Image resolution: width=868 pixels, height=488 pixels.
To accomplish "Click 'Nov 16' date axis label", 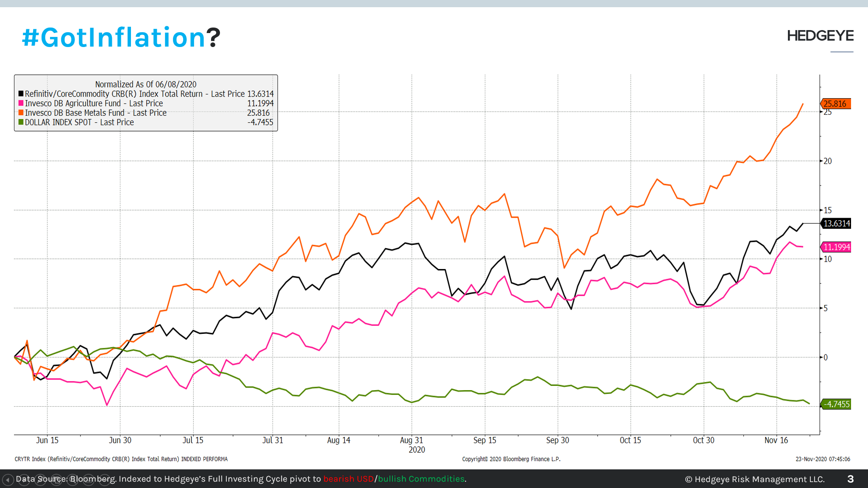I will tap(776, 440).
